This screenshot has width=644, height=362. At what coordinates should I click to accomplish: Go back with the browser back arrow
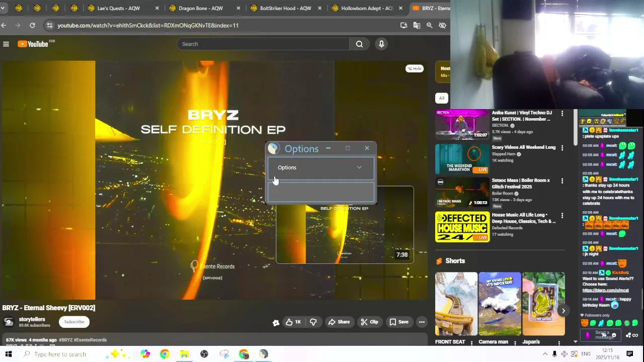click(x=4, y=25)
